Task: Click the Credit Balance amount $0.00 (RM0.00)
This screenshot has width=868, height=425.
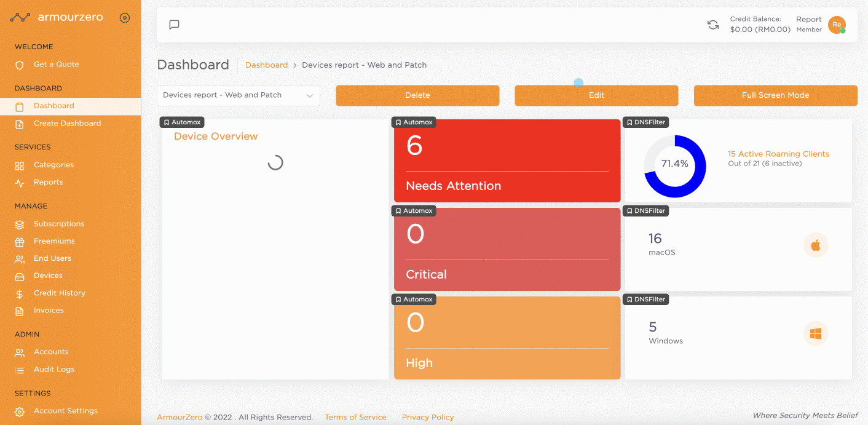Action: click(x=760, y=30)
